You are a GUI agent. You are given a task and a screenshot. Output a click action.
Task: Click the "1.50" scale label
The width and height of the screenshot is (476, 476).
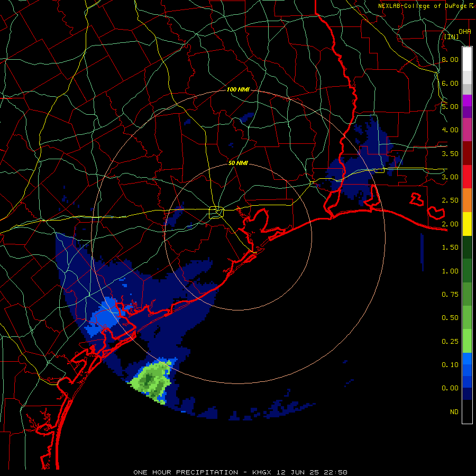click(x=450, y=248)
